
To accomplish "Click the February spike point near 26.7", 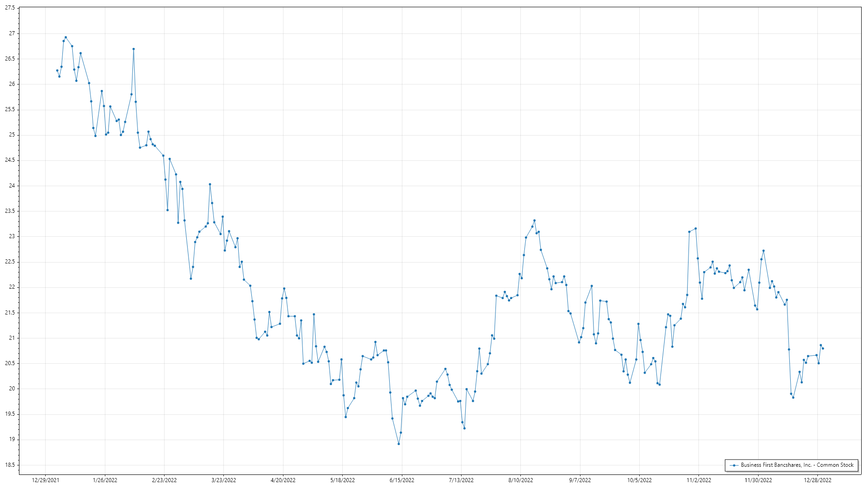I will pyautogui.click(x=133, y=49).
